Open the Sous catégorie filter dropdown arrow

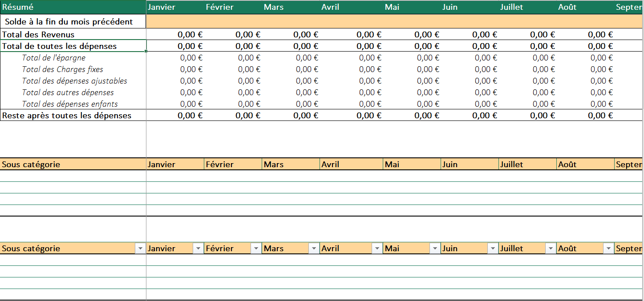tap(140, 249)
